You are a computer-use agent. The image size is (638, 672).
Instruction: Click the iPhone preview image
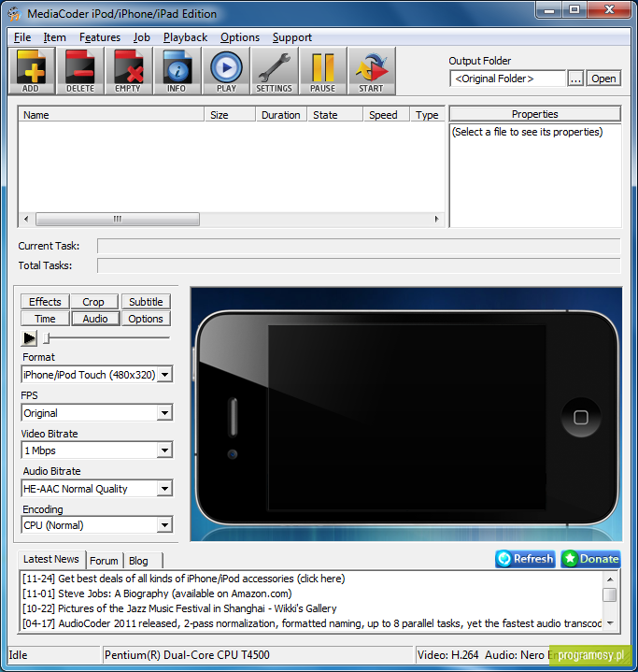tap(406, 414)
